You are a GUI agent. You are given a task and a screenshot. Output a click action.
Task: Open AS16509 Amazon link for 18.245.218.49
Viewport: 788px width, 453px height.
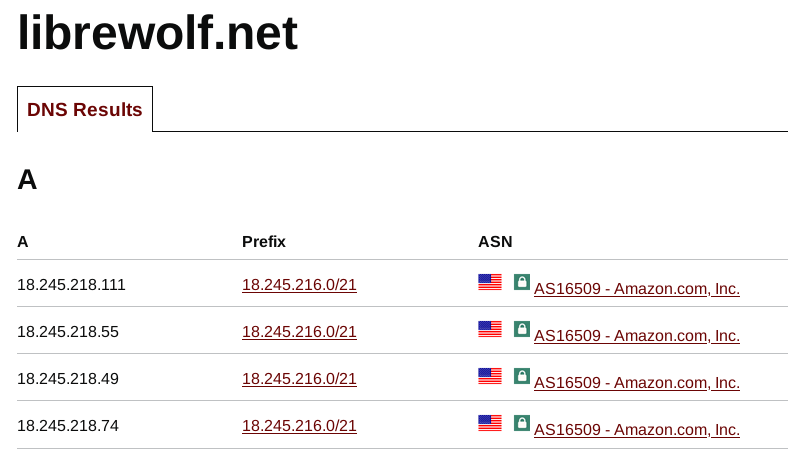coord(637,383)
